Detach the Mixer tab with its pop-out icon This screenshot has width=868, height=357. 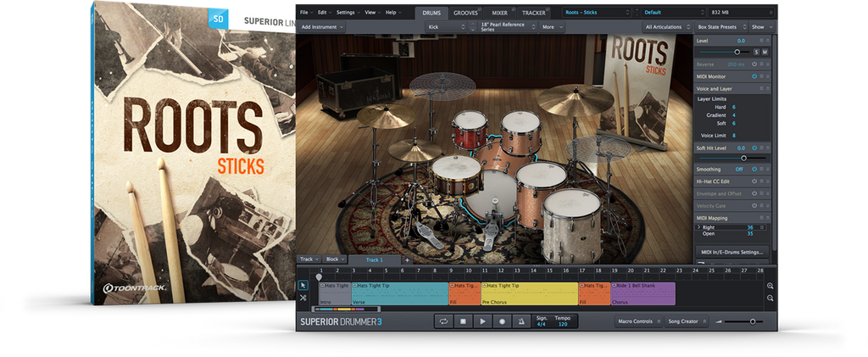(514, 9)
